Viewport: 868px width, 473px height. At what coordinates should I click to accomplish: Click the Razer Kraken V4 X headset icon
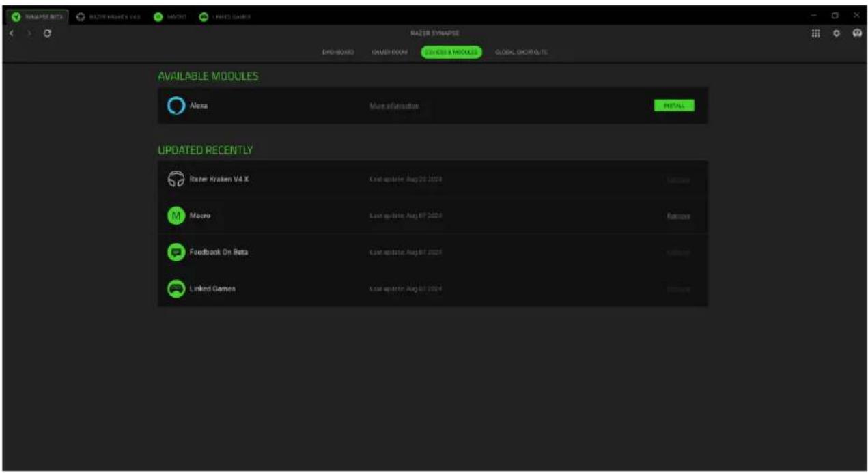click(176, 180)
